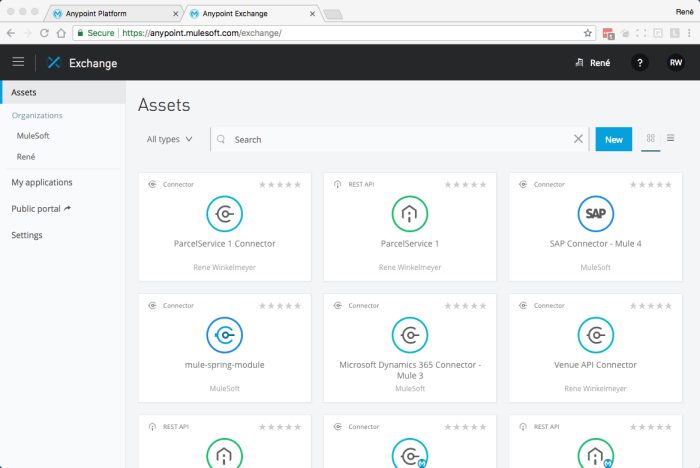The width and height of the screenshot is (700, 468).
Task: Open the help question mark icon
Action: tap(639, 63)
